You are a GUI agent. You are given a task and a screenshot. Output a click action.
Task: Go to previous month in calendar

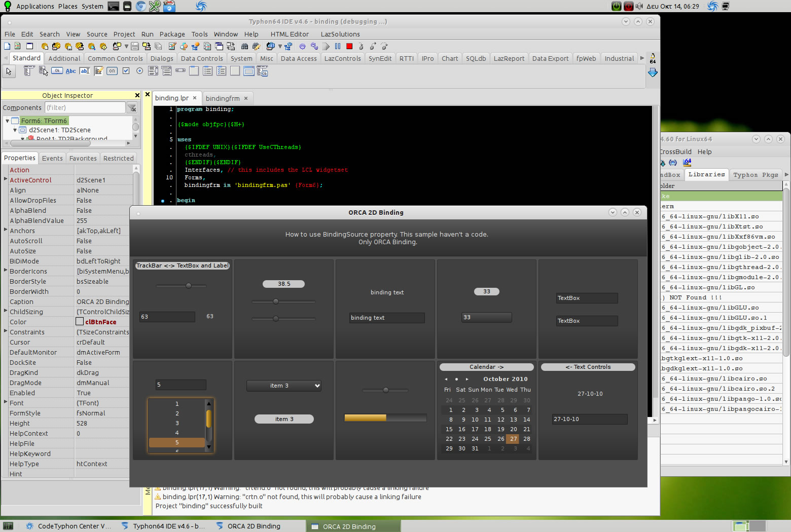pyautogui.click(x=446, y=379)
